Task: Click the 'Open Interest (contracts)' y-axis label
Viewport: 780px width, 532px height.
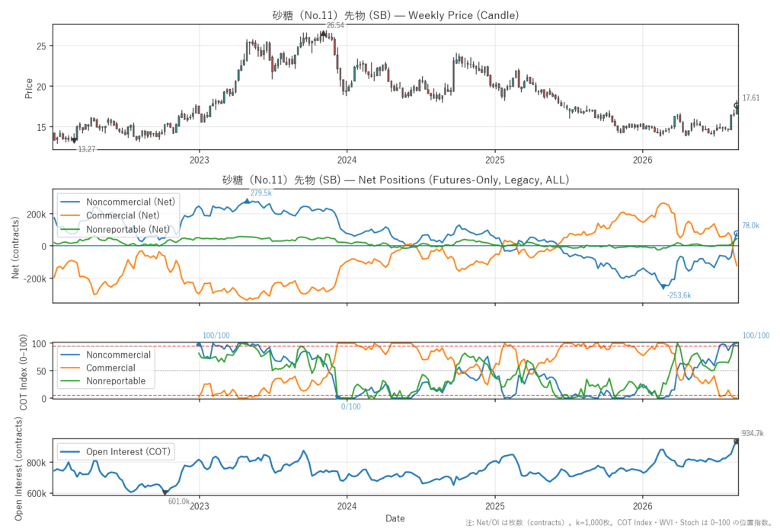Action: click(18, 469)
